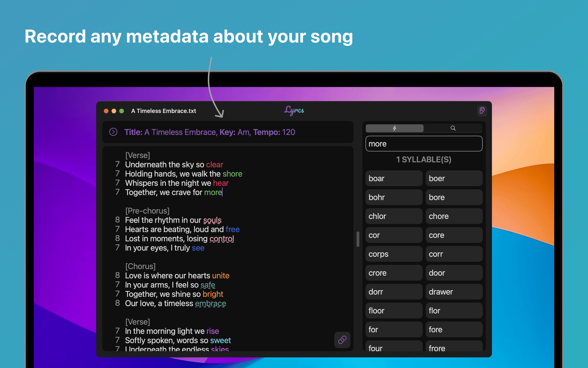588x368 pixels.
Task: Switch to the lightning bolt rhyme tab
Action: tap(395, 128)
